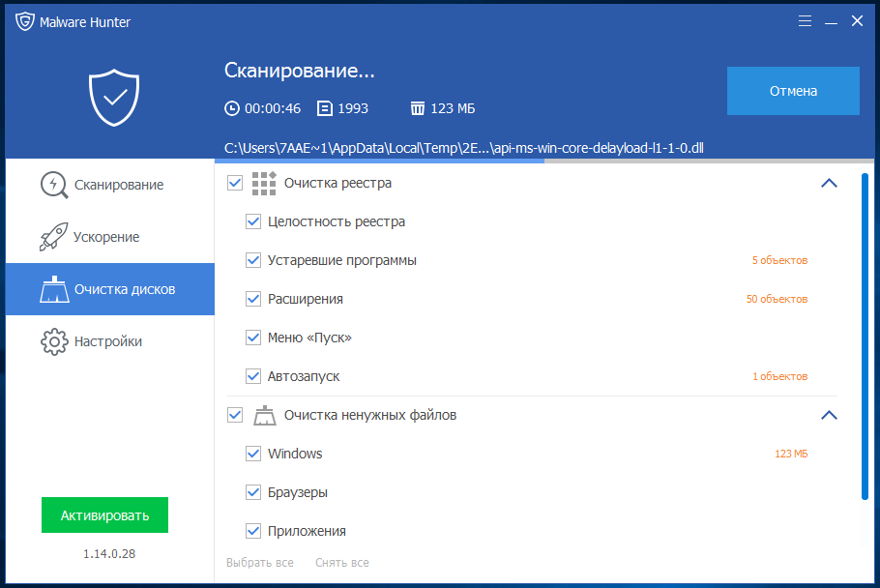The height and width of the screenshot is (588, 880).
Task: Click the Malware Hunter title text
Action: tap(85, 22)
